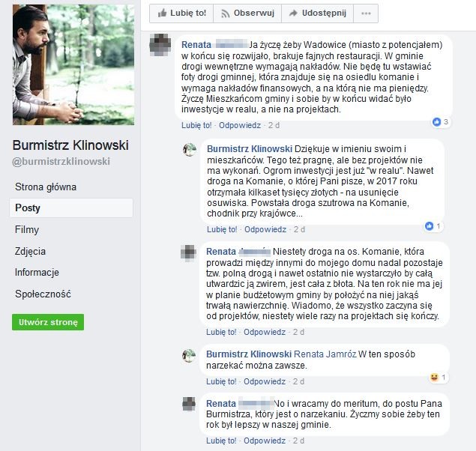The image size is (476, 451).
Task: Click the tagged name 'Renata Jamróz' link
Action: 325,354
